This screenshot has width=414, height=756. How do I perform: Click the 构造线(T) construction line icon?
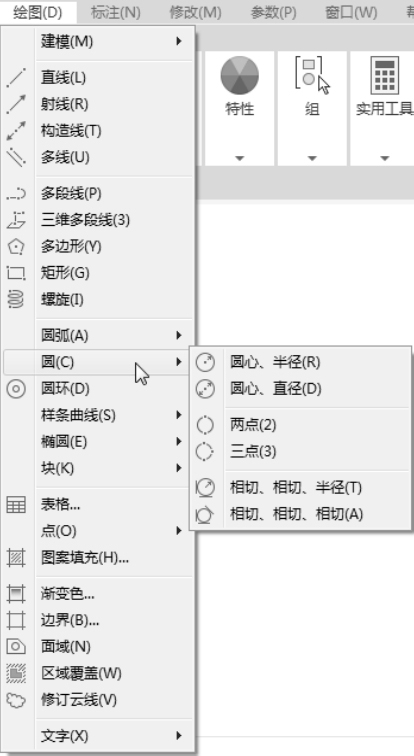(x=16, y=131)
